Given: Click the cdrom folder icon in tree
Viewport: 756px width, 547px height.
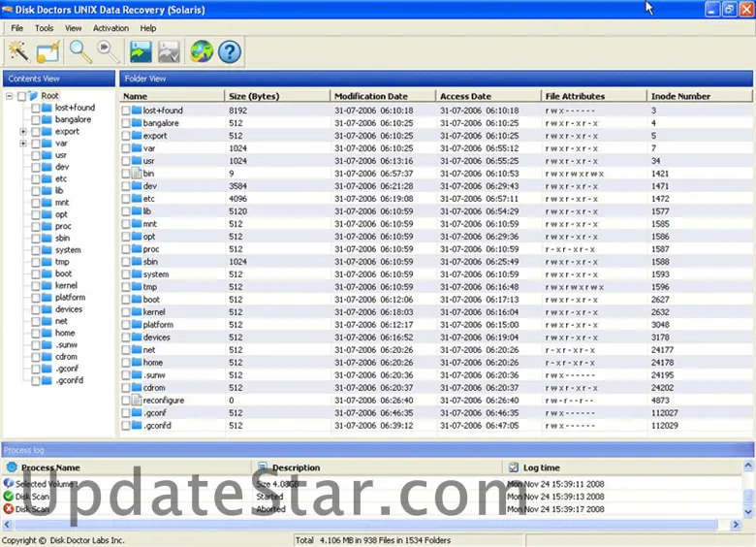Looking at the screenshot, I should (47, 357).
